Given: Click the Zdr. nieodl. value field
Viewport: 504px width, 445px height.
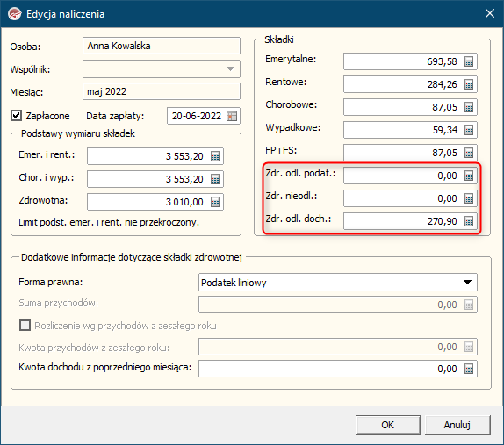Looking at the screenshot, I should (410, 198).
